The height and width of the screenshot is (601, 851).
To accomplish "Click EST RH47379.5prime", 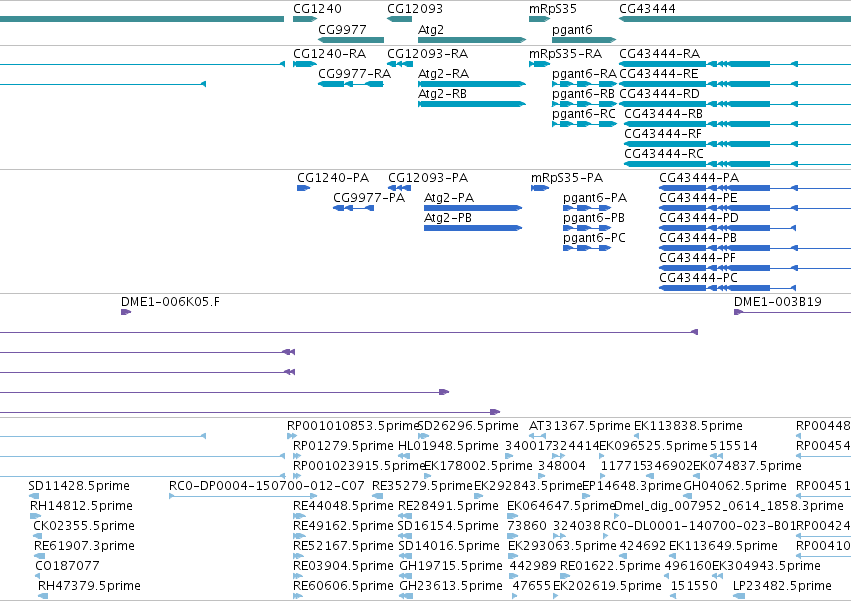I will pyautogui.click(x=90, y=586).
